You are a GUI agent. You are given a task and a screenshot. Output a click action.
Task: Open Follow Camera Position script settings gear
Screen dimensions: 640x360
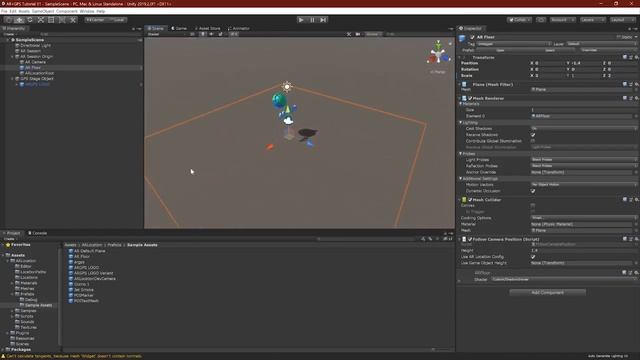(x=636, y=239)
